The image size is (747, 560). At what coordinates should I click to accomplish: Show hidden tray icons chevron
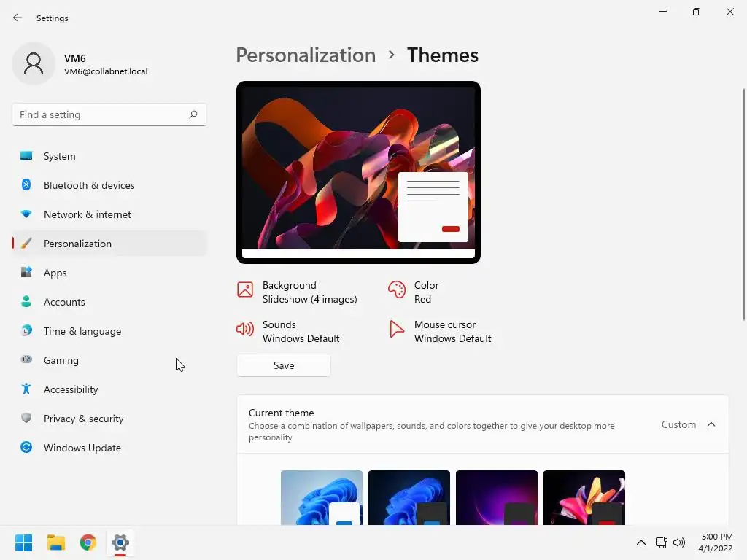click(641, 542)
